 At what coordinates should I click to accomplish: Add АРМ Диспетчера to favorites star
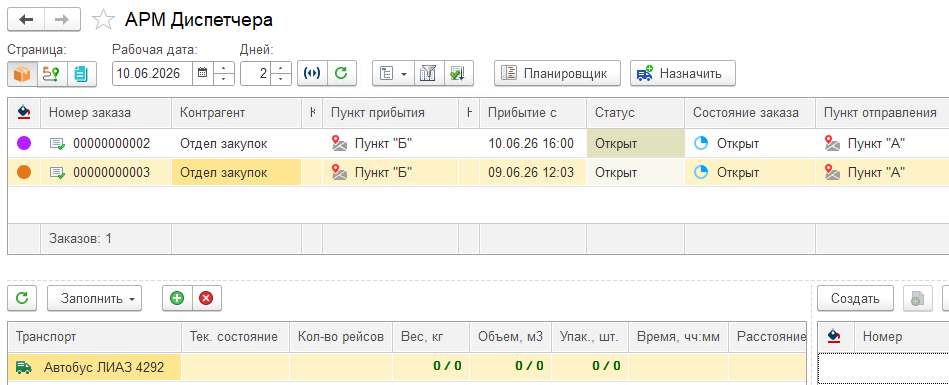click(103, 21)
